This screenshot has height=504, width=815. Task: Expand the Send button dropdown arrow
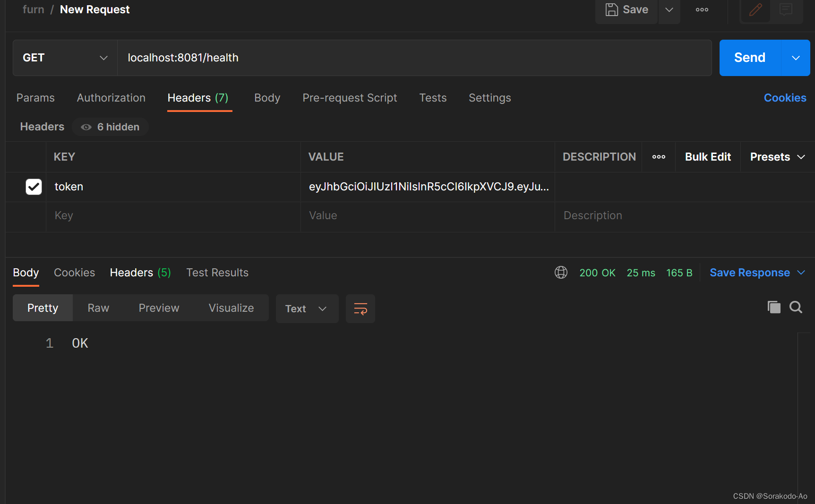(x=795, y=58)
